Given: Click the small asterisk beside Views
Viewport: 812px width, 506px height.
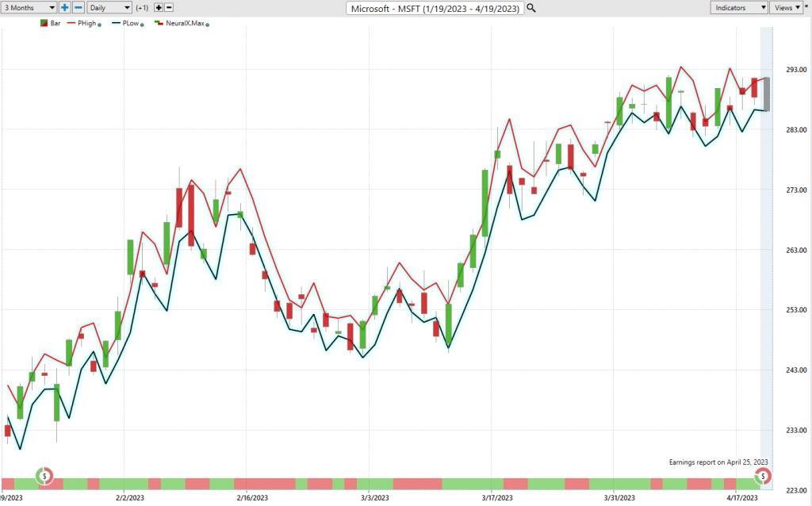Looking at the screenshot, I should point(806,6).
